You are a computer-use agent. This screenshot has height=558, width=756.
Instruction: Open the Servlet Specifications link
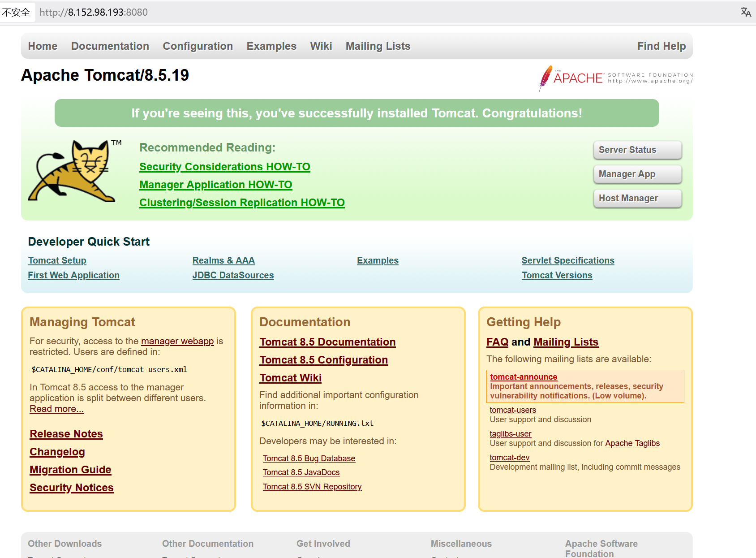[x=568, y=260]
